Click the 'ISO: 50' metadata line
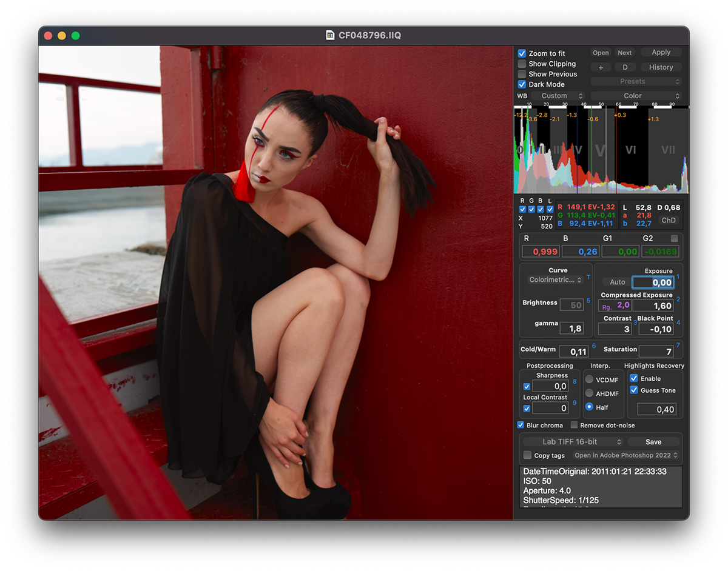728x571 pixels. click(537, 481)
